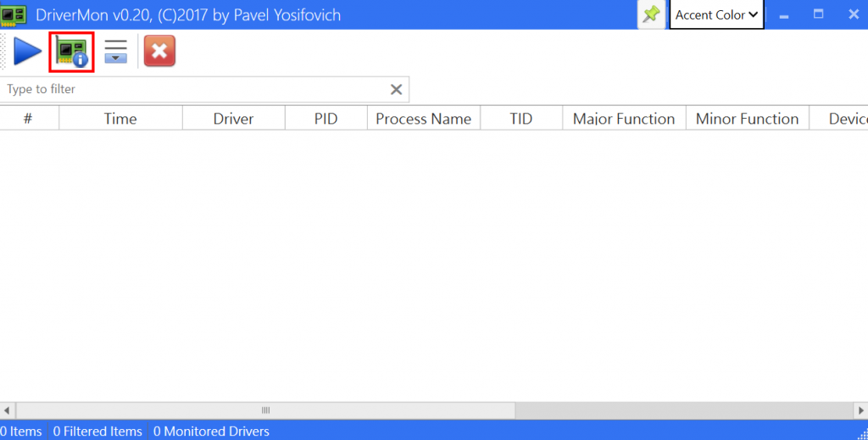Sort by the # column header

29,119
